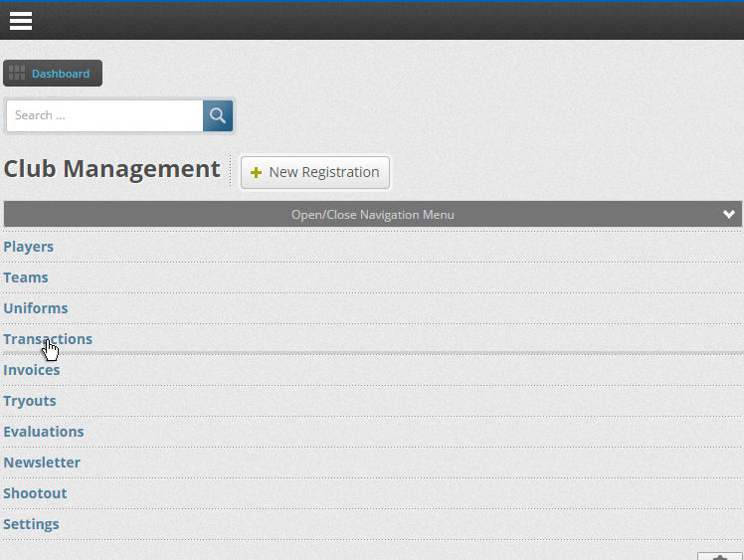This screenshot has width=744, height=560.
Task: Go to the Teams page
Action: tap(26, 278)
